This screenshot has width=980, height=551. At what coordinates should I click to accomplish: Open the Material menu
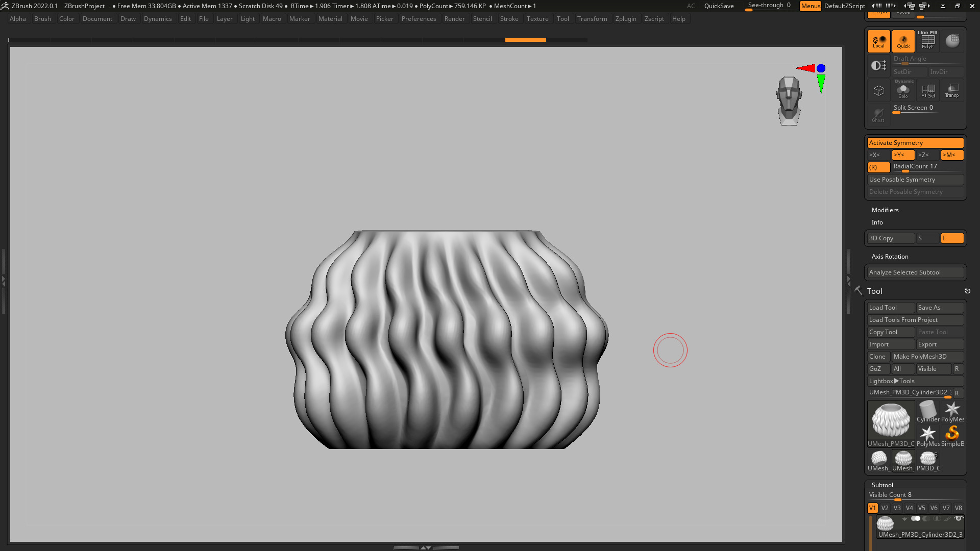[330, 19]
